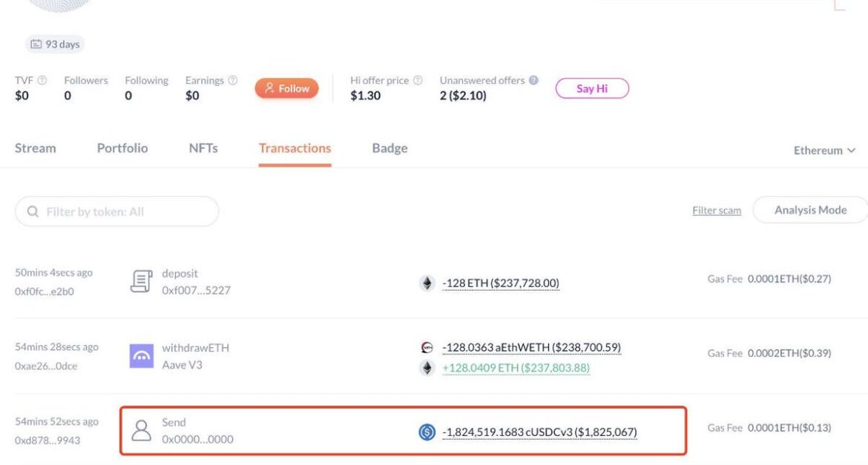868x465 pixels.
Task: Select the Badge tab
Action: pos(389,148)
